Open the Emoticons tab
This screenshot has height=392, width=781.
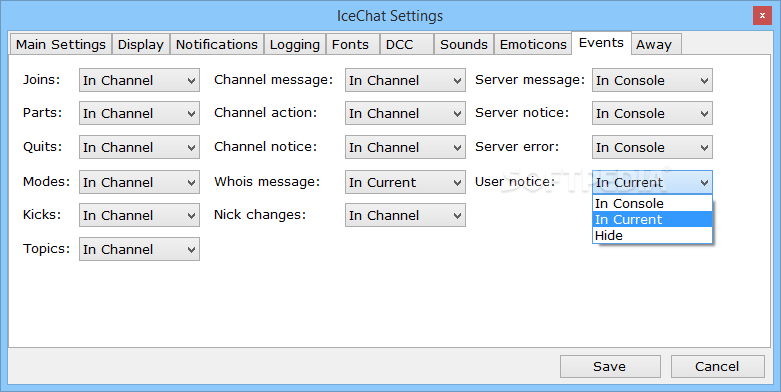[532, 44]
